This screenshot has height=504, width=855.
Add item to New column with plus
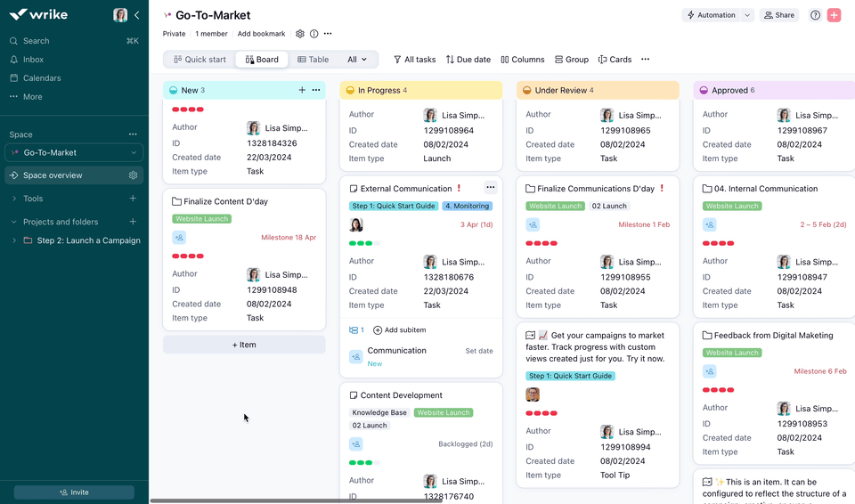coord(302,90)
